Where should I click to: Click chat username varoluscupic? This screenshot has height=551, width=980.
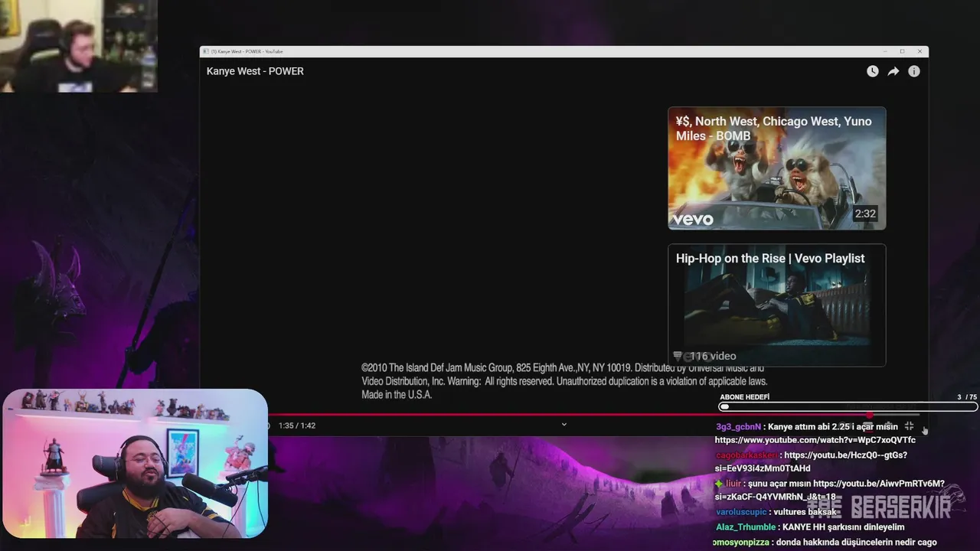point(741,512)
